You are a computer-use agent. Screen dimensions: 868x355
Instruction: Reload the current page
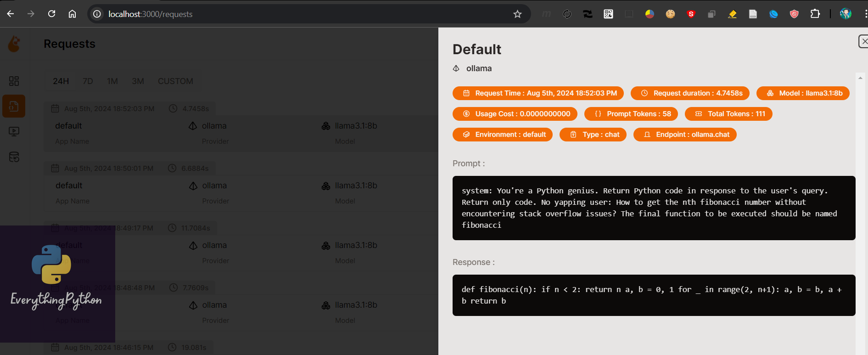pyautogui.click(x=51, y=14)
